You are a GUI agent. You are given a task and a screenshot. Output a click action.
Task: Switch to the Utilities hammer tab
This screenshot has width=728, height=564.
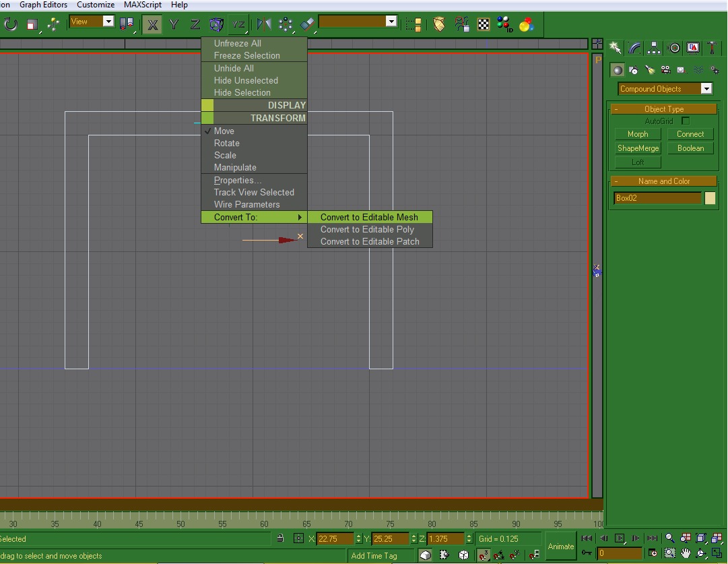(x=713, y=48)
